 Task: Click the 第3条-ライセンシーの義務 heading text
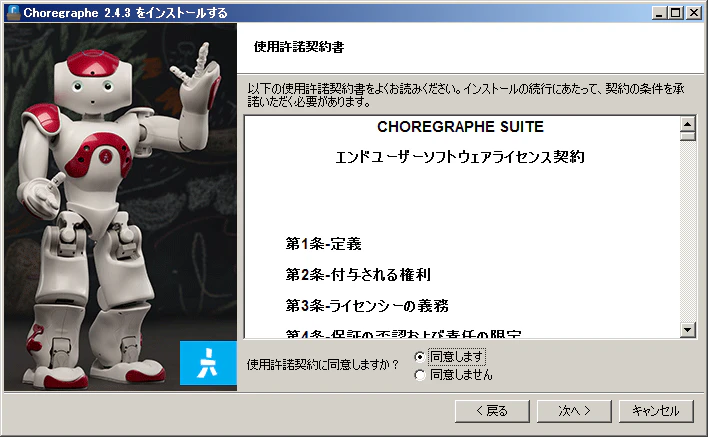[367, 306]
